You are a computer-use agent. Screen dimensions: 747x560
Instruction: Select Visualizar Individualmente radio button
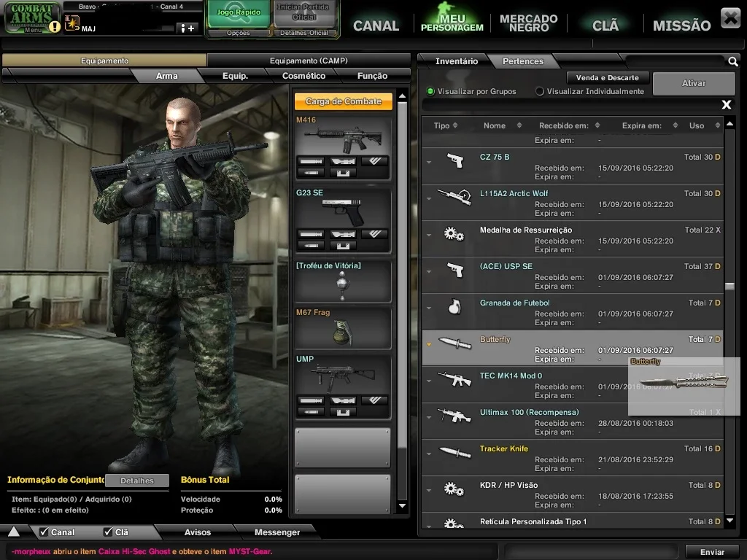(540, 91)
